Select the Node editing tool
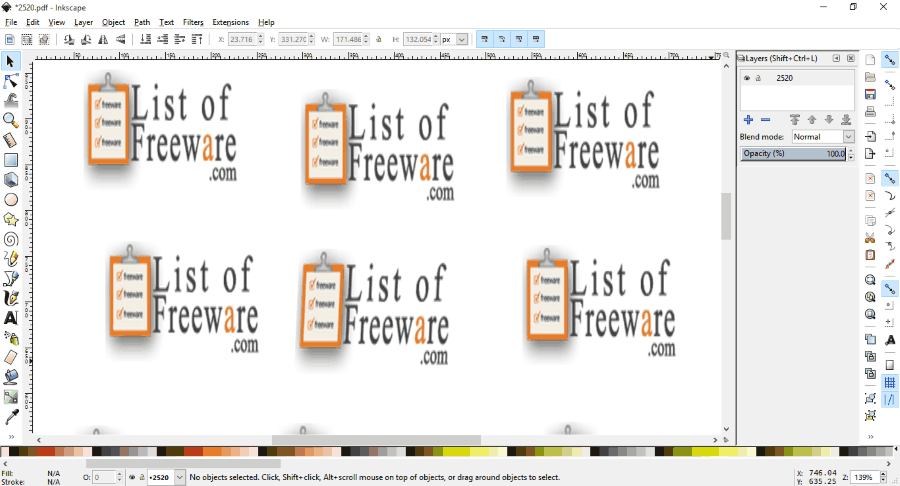Image resolution: width=900 pixels, height=486 pixels. [x=10, y=81]
